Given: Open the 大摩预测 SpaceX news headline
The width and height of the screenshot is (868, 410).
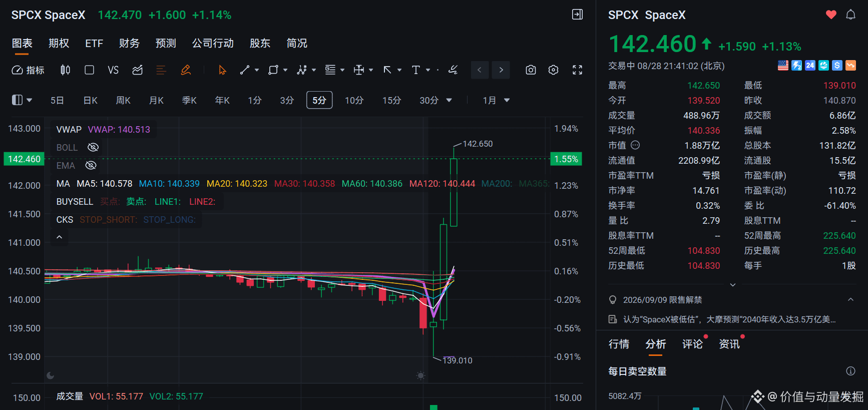Looking at the screenshot, I should coord(729,319).
